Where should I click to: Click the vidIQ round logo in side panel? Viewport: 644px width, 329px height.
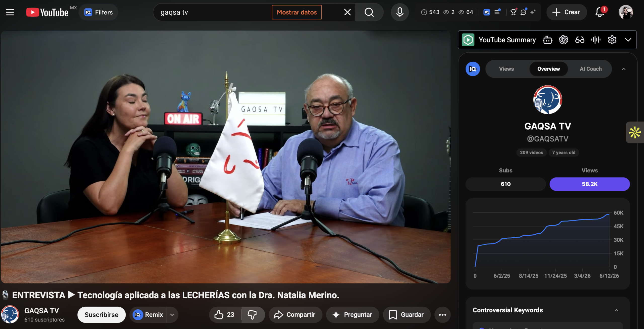point(473,69)
